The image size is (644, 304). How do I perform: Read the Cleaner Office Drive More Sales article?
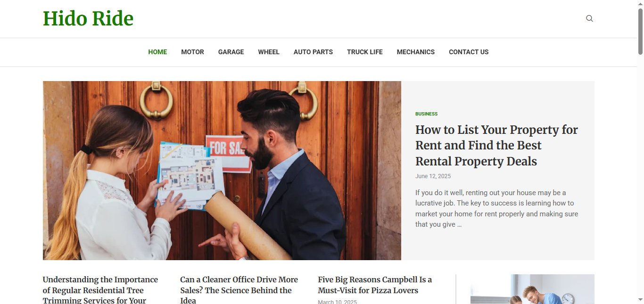pyautogui.click(x=239, y=289)
